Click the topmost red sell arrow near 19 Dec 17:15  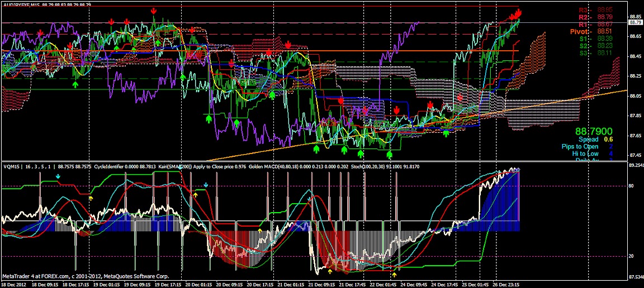153,11
